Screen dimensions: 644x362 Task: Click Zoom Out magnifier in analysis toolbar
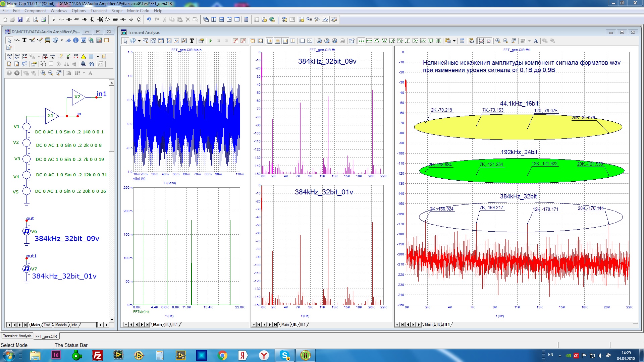pos(505,41)
